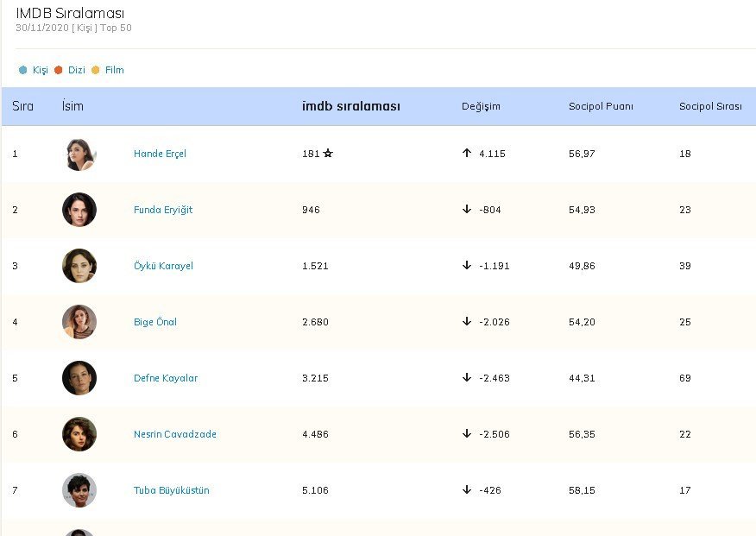Click Bige Önal's profile photo
The height and width of the screenshot is (536, 756).
pyautogui.click(x=79, y=322)
